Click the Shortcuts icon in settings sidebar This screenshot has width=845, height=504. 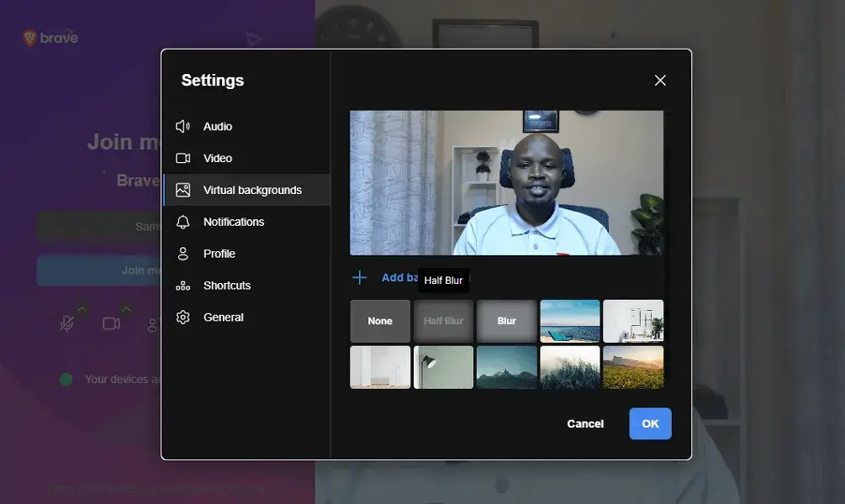(182, 286)
